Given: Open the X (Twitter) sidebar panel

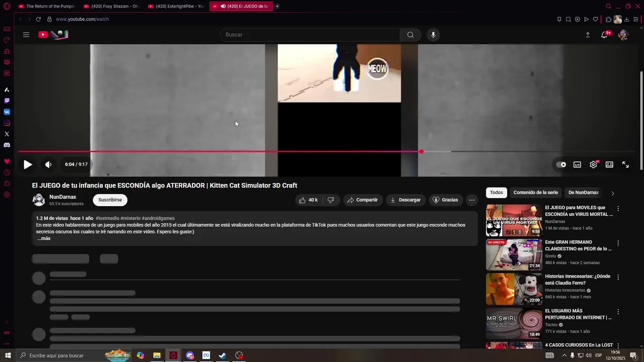Looking at the screenshot, I should click(7, 134).
